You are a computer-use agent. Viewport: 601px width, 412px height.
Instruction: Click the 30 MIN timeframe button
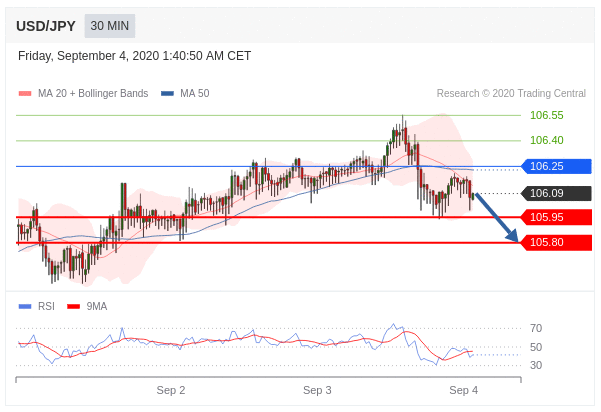(110, 26)
